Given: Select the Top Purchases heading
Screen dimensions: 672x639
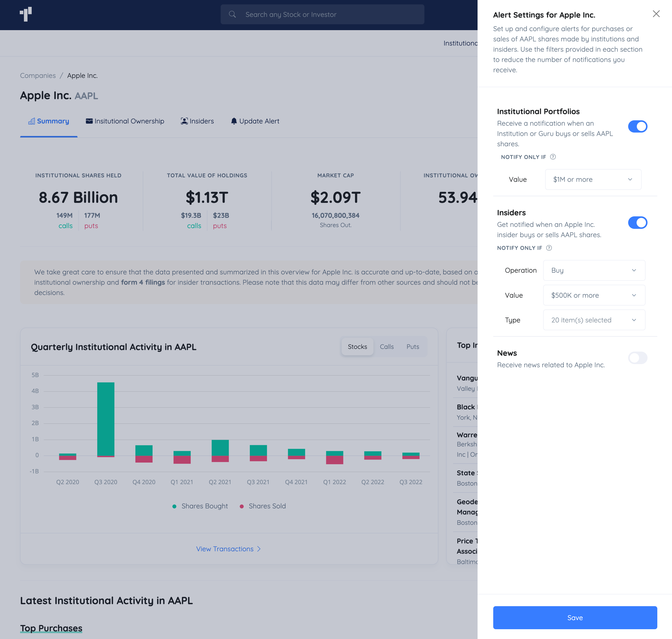Looking at the screenshot, I should click(x=51, y=628).
